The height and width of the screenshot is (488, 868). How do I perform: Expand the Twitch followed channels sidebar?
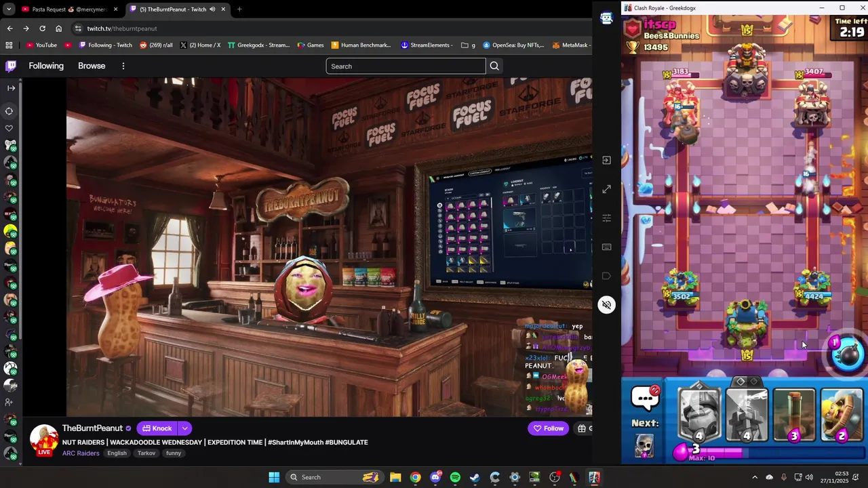11,88
